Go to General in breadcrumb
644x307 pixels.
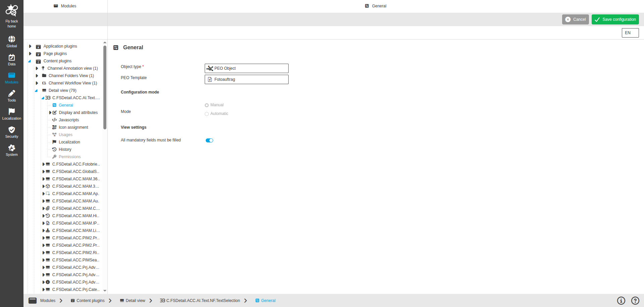[x=268, y=301]
